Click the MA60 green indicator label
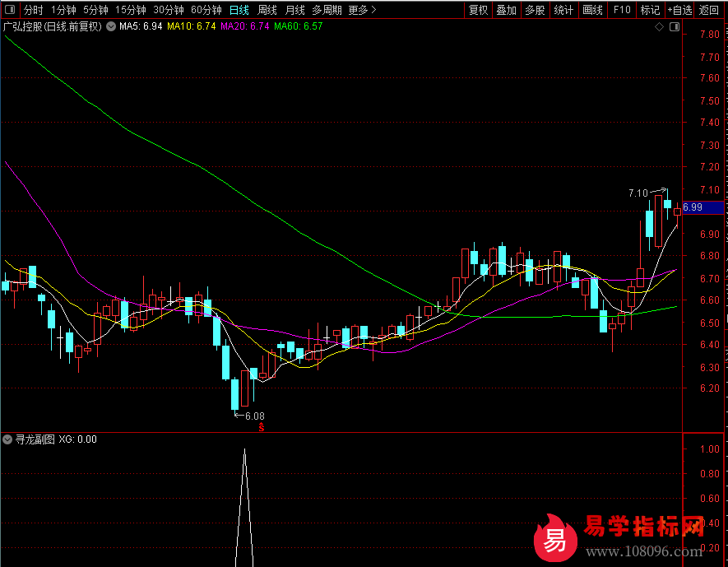The width and height of the screenshot is (728, 567). (298, 26)
